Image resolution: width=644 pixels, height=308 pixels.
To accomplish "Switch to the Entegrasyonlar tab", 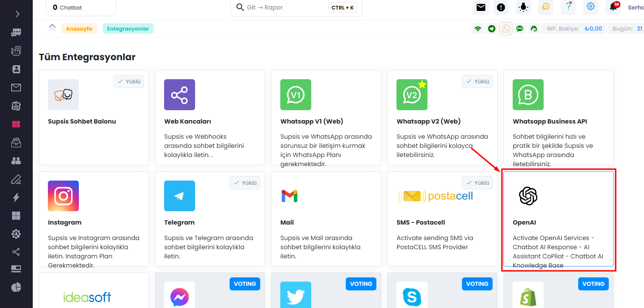I will (128, 29).
